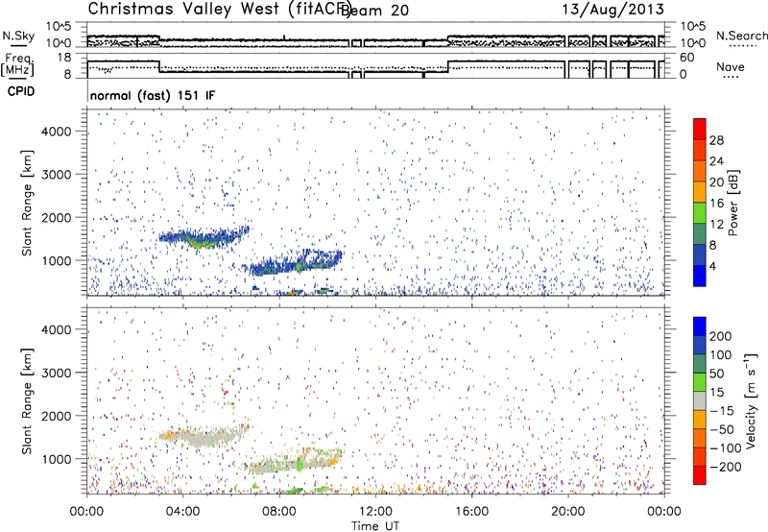Click the 'normal (fast) 151 IF' text

pyautogui.click(x=153, y=95)
